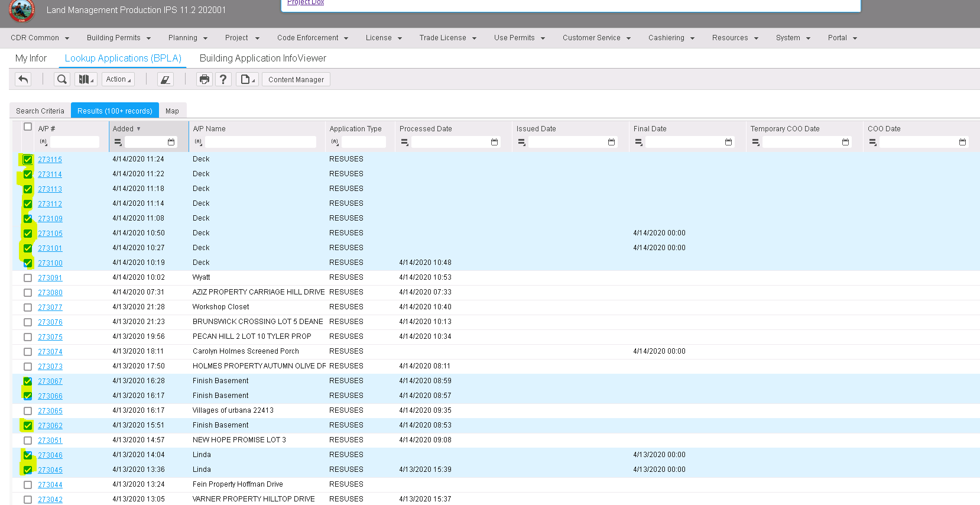The height and width of the screenshot is (505, 980).
Task: Click filter operator icon under Added
Action: pos(118,142)
